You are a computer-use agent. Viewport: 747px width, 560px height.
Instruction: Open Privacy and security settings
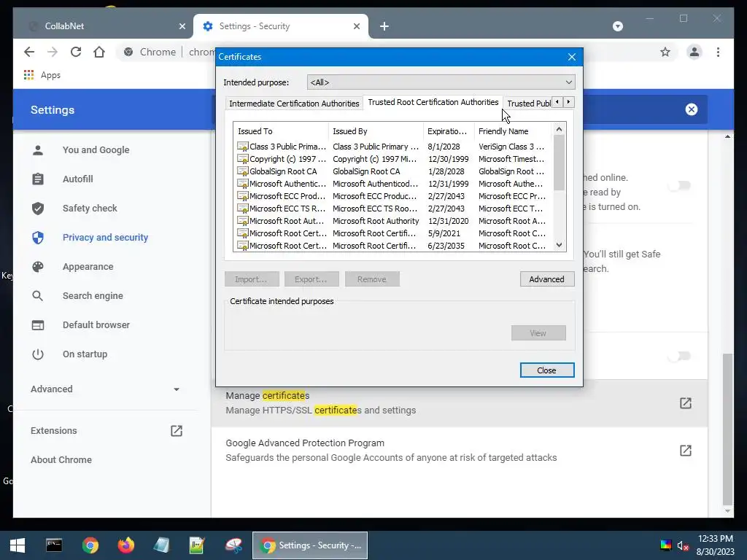point(105,237)
